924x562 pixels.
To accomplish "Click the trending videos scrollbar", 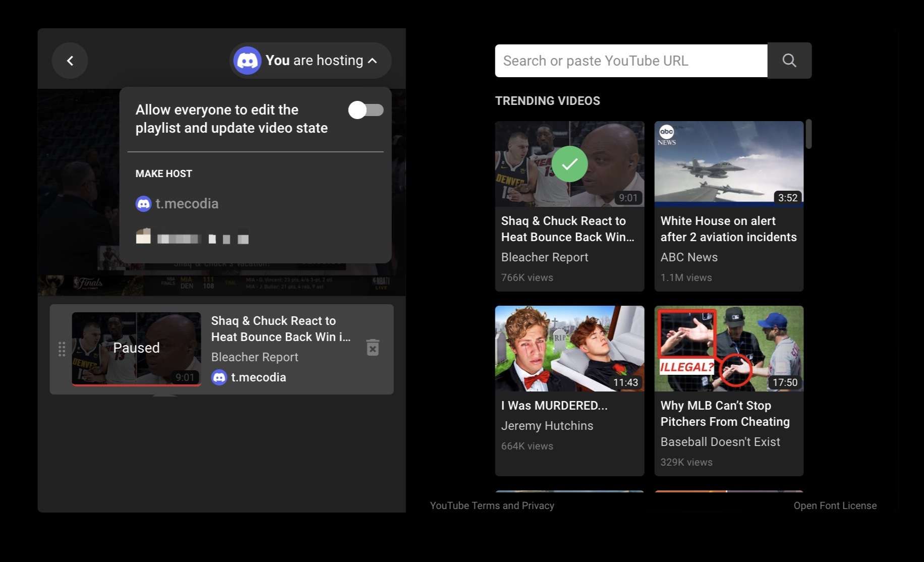I will point(808,134).
